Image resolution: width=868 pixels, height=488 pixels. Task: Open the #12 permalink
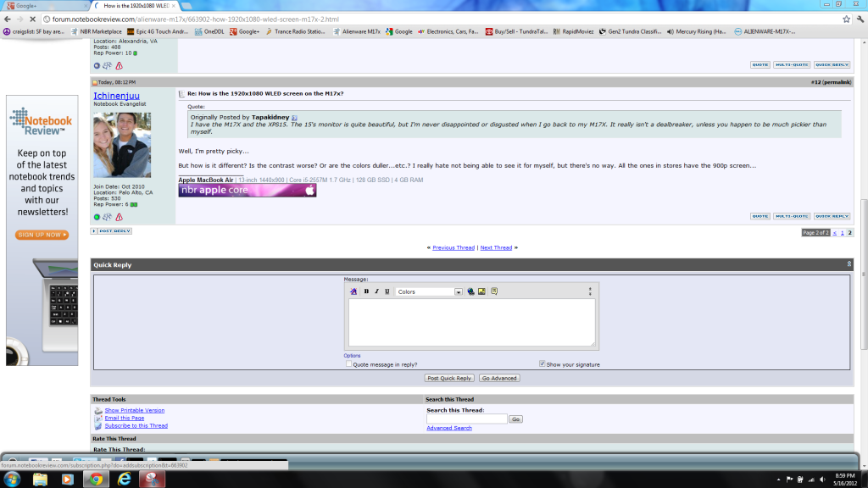836,82
